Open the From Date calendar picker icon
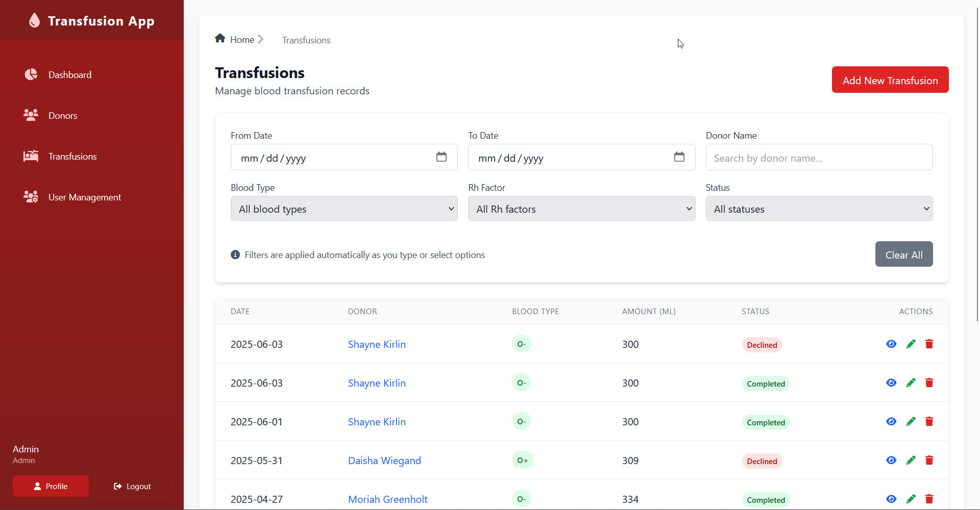980x510 pixels. (x=442, y=157)
